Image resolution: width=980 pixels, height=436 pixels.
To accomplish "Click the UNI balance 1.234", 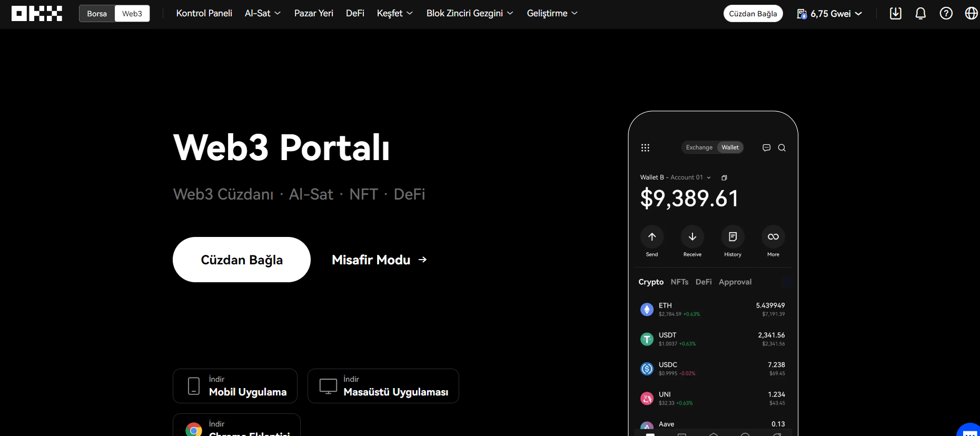I will (x=776, y=394).
